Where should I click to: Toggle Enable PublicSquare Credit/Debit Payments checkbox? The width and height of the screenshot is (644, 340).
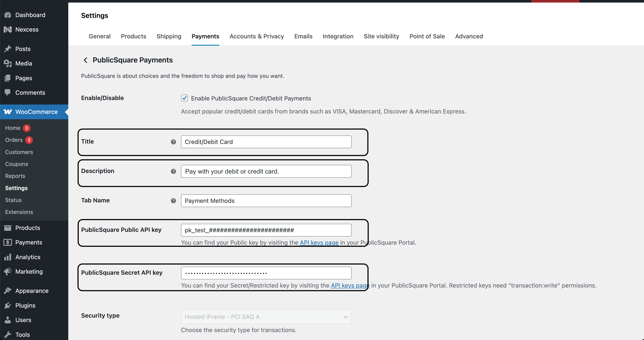(184, 98)
